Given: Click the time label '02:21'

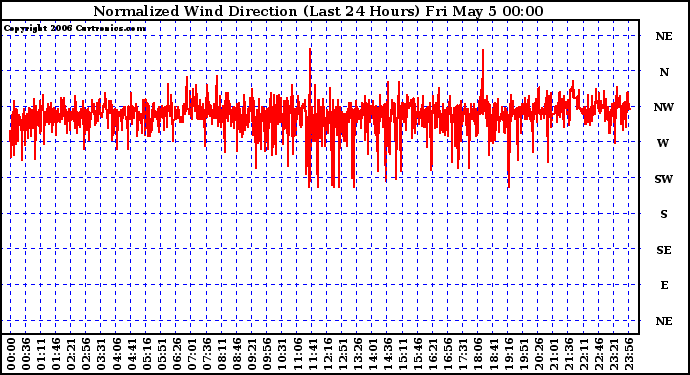Looking at the screenshot, I should coord(71,354).
